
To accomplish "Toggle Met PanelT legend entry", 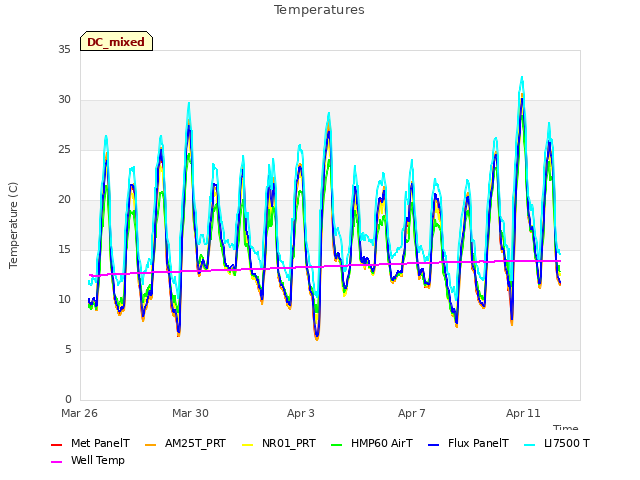I will pyautogui.click(x=91, y=443).
